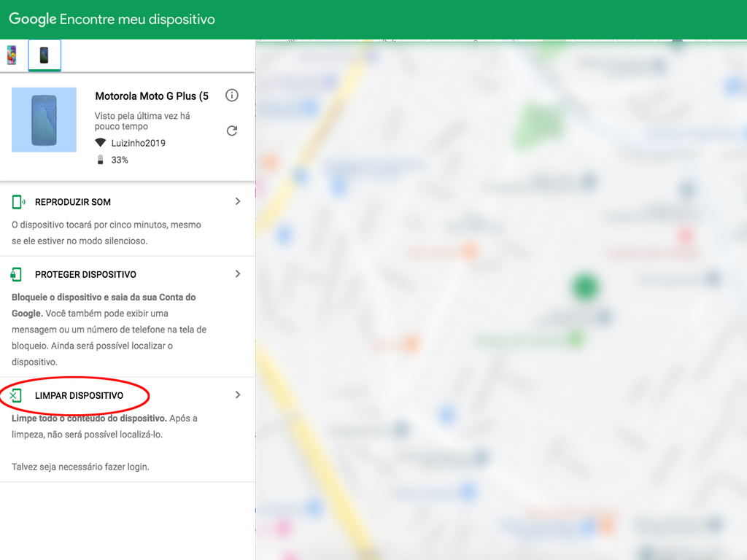Click the 33% battery level text

pos(120,160)
